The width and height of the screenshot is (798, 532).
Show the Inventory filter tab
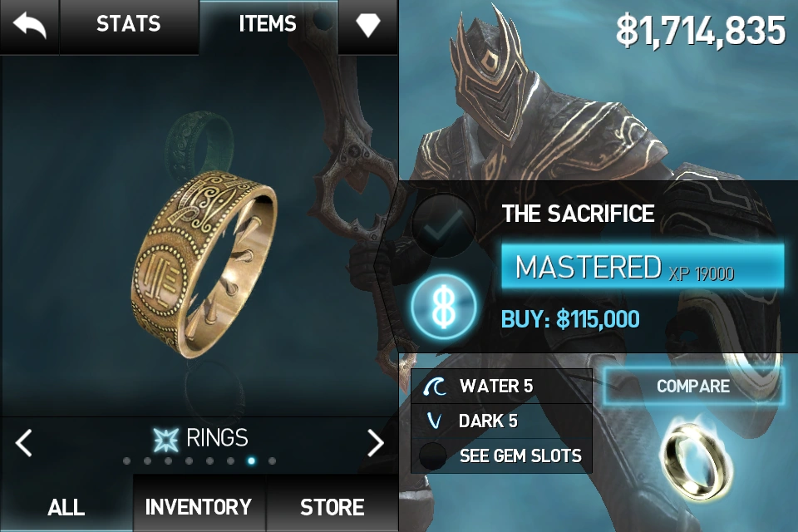[199, 506]
